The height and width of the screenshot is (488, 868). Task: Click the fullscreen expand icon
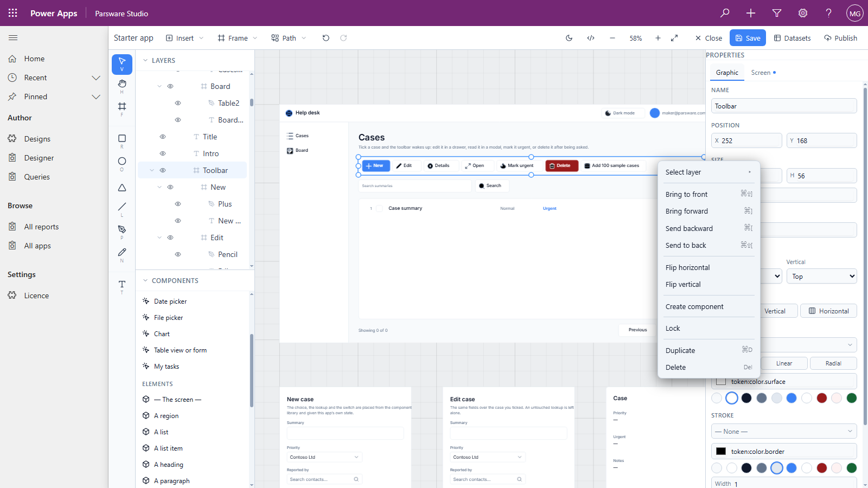click(674, 38)
